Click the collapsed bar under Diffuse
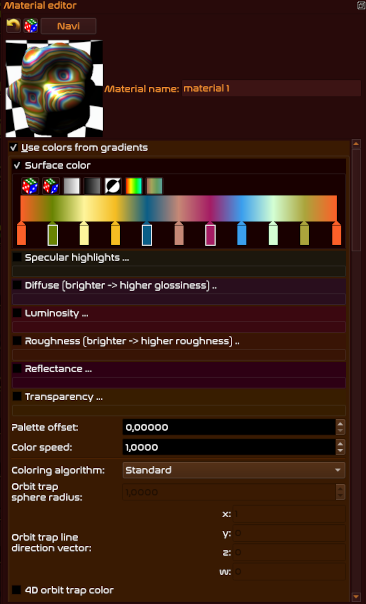The image size is (366, 604). pyautogui.click(x=179, y=299)
